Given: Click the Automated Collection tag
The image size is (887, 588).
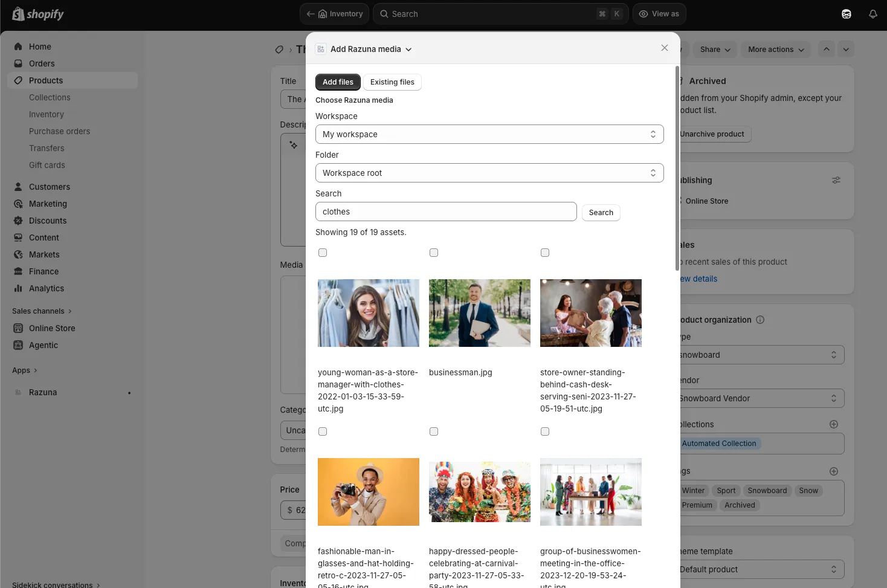Looking at the screenshot, I should [x=719, y=444].
